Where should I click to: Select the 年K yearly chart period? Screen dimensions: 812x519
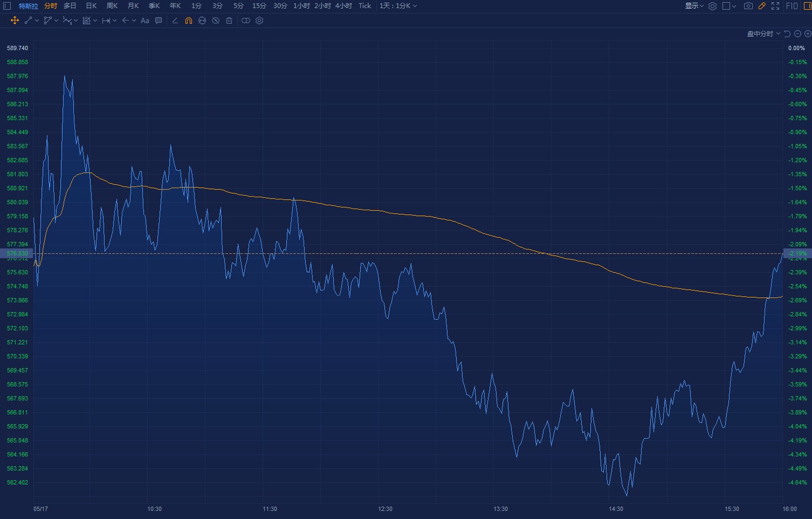point(175,6)
